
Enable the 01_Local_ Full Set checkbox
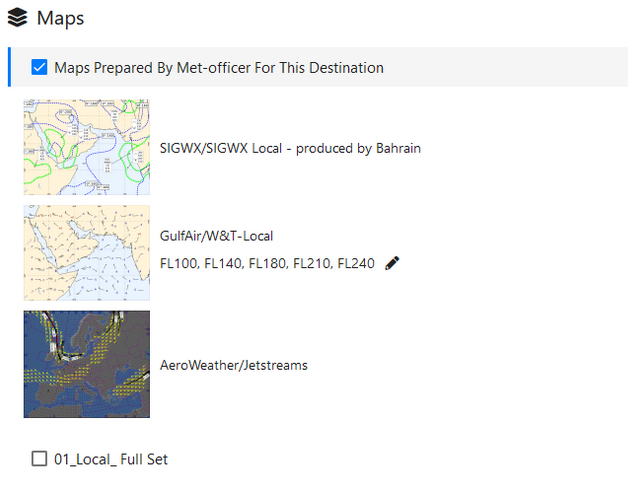pos(39,459)
